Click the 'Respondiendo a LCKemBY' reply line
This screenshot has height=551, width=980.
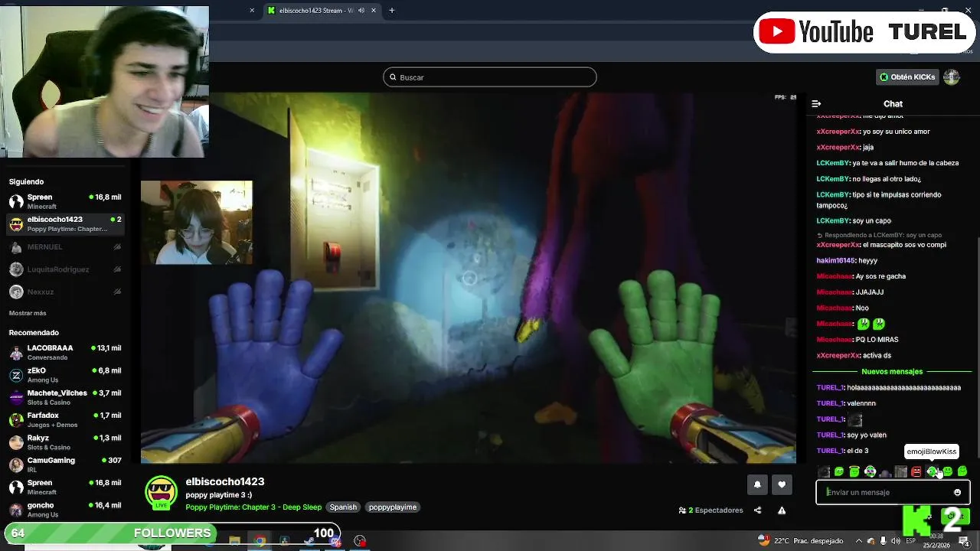pos(880,235)
